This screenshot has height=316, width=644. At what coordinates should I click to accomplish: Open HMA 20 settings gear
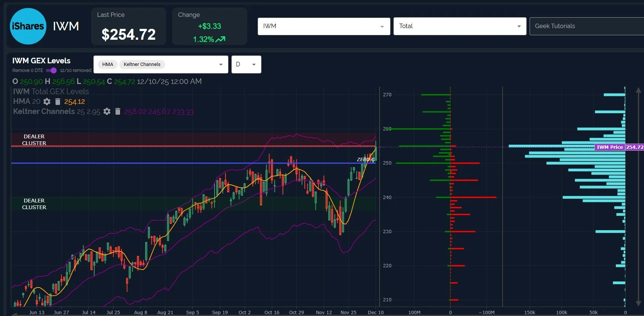click(47, 102)
